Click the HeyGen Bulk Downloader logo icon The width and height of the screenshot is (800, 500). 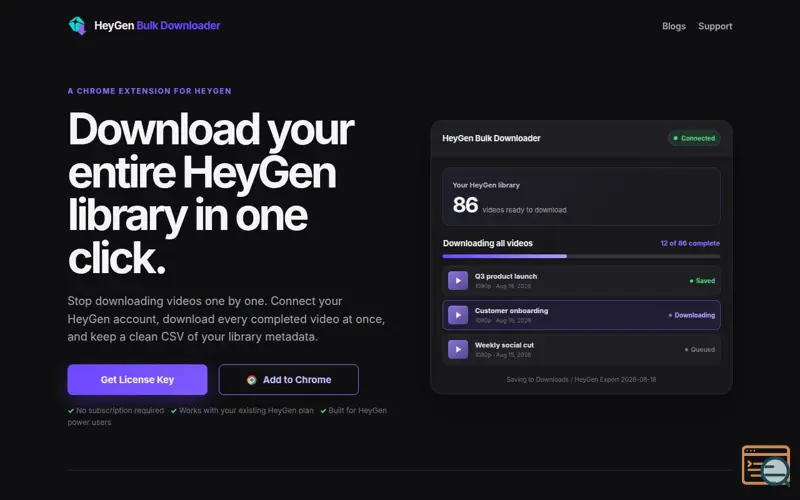tap(78, 26)
